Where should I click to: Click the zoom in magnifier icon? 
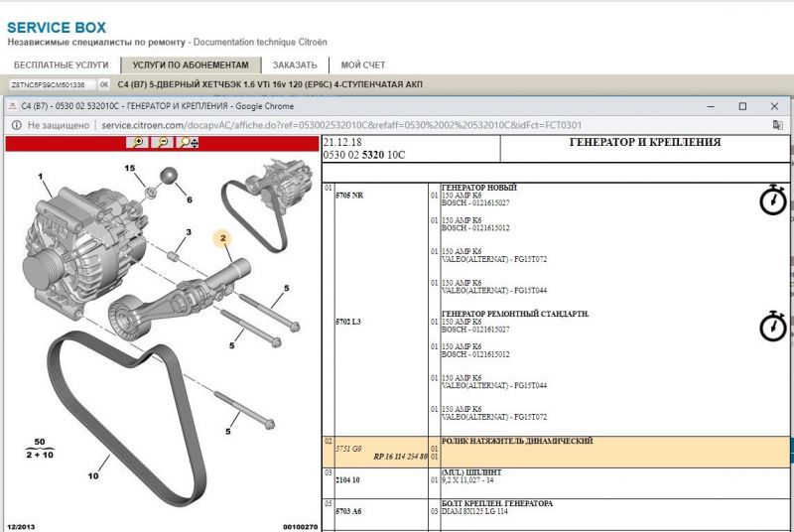(137, 143)
